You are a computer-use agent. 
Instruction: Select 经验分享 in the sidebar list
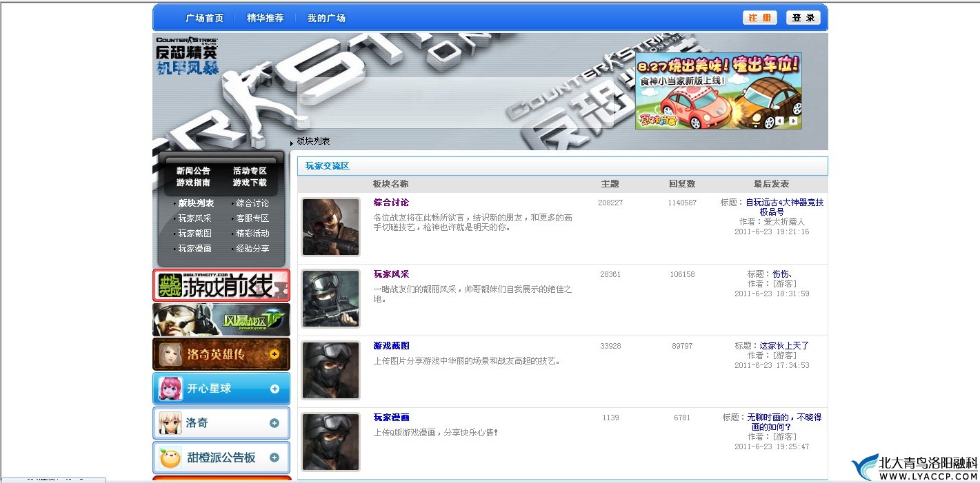[x=252, y=249]
